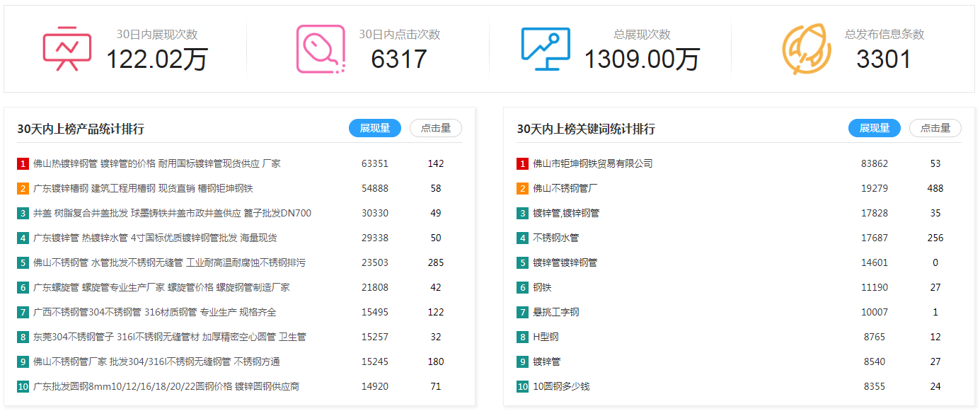Click keyword 镀锌管 at rank 9
This screenshot has width=980, height=411.
click(547, 361)
